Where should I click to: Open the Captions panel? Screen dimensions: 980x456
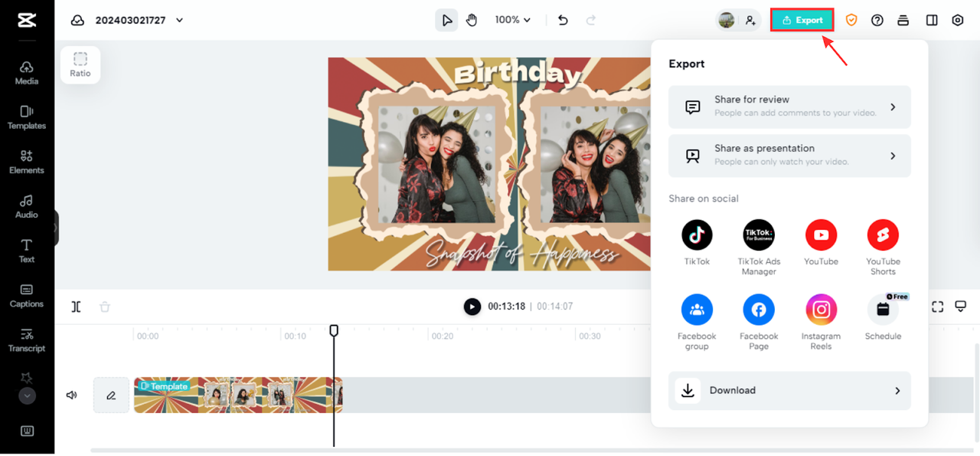(27, 295)
